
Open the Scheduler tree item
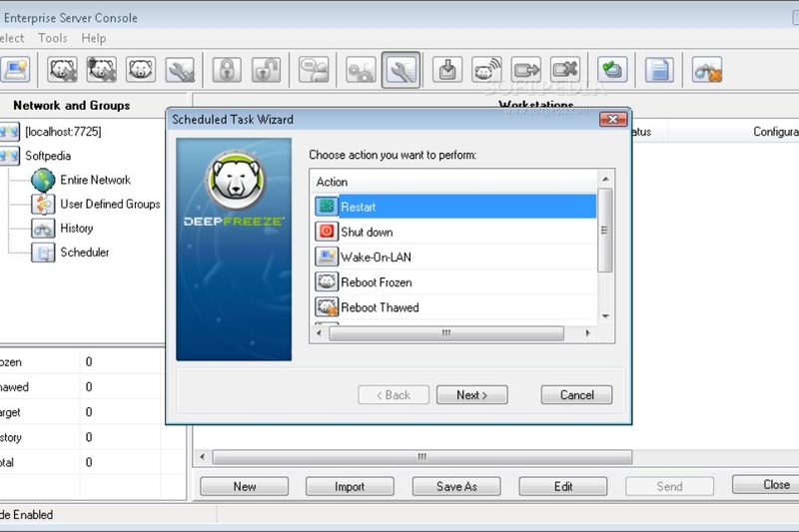click(x=85, y=252)
